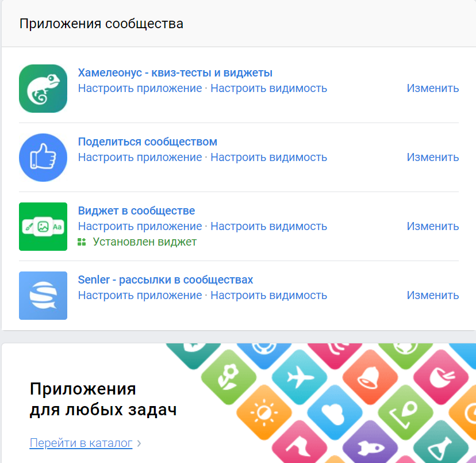Click Настроить приложение for Senler
Screen dimensions: 476x463
[x=140, y=295]
